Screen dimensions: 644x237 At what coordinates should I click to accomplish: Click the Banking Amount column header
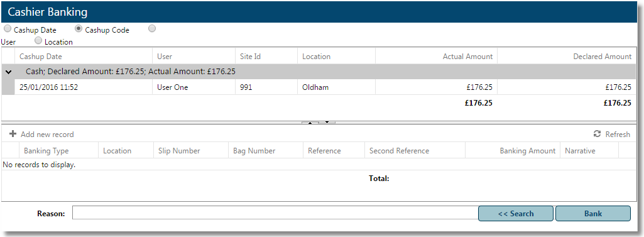pyautogui.click(x=513, y=151)
